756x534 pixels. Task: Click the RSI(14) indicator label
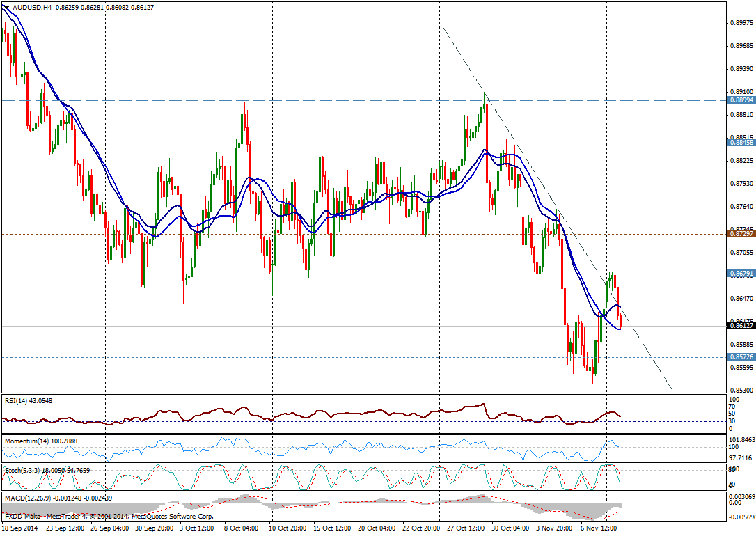click(28, 400)
